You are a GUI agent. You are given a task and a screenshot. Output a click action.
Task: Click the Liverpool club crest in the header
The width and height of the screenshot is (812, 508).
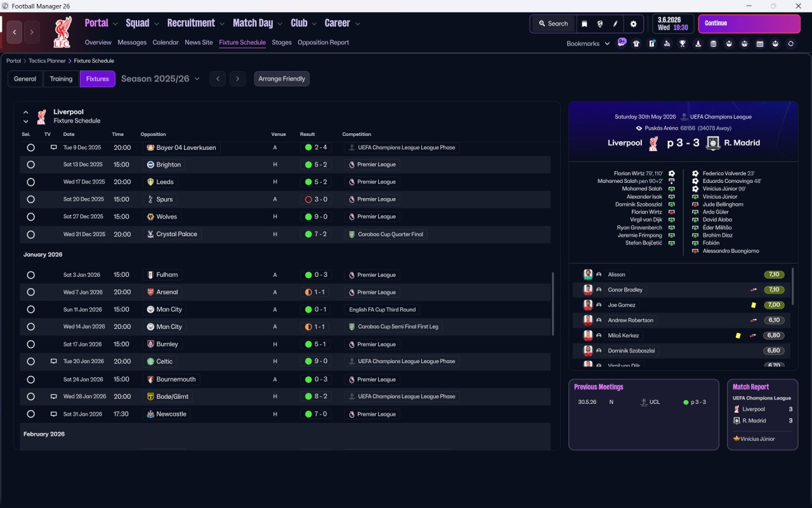(x=62, y=32)
